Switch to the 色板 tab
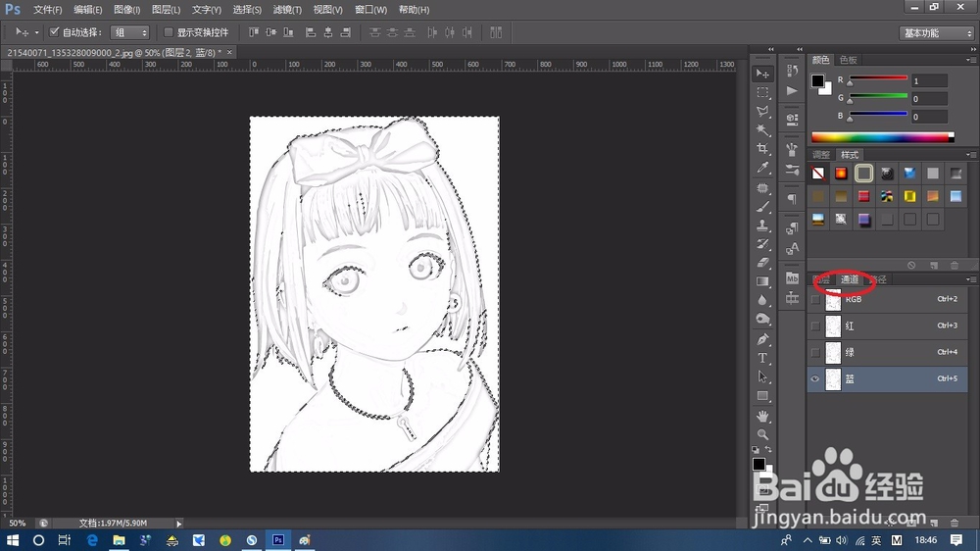The width and height of the screenshot is (980, 551). (x=848, y=60)
